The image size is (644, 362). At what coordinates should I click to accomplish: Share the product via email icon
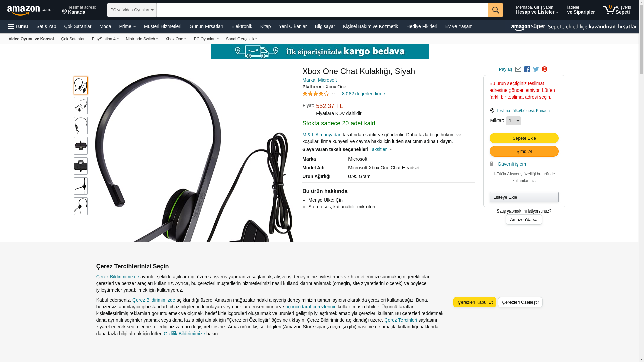pyautogui.click(x=518, y=69)
